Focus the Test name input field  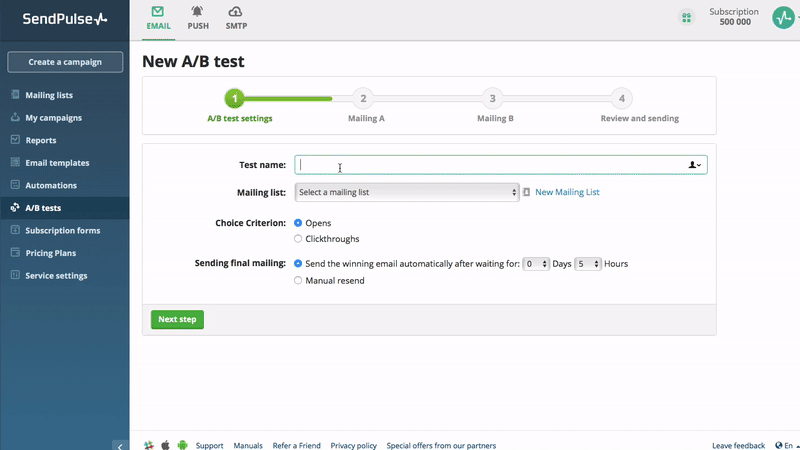(501, 165)
